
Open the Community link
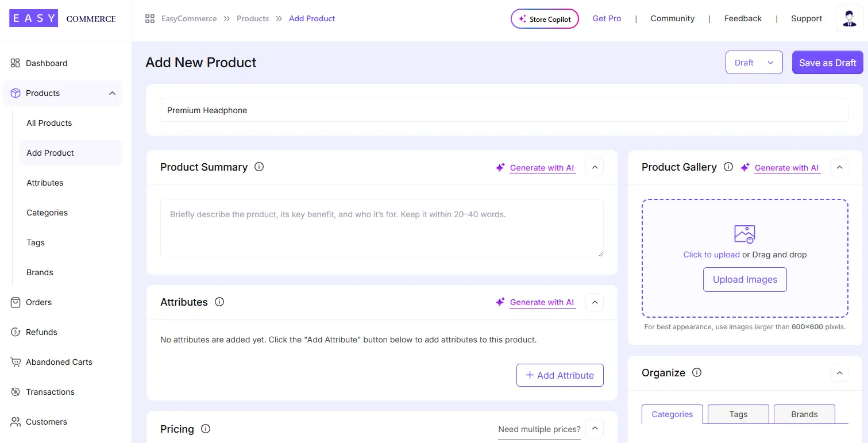(673, 18)
